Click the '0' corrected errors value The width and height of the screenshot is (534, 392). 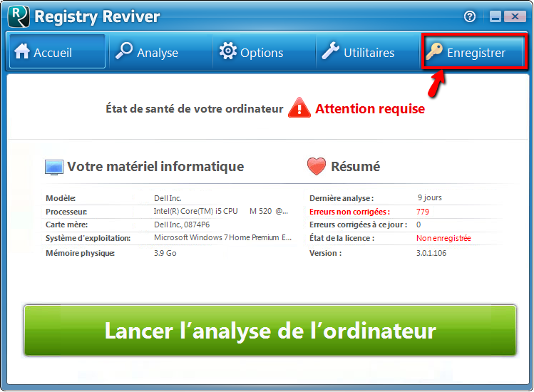[419, 225]
